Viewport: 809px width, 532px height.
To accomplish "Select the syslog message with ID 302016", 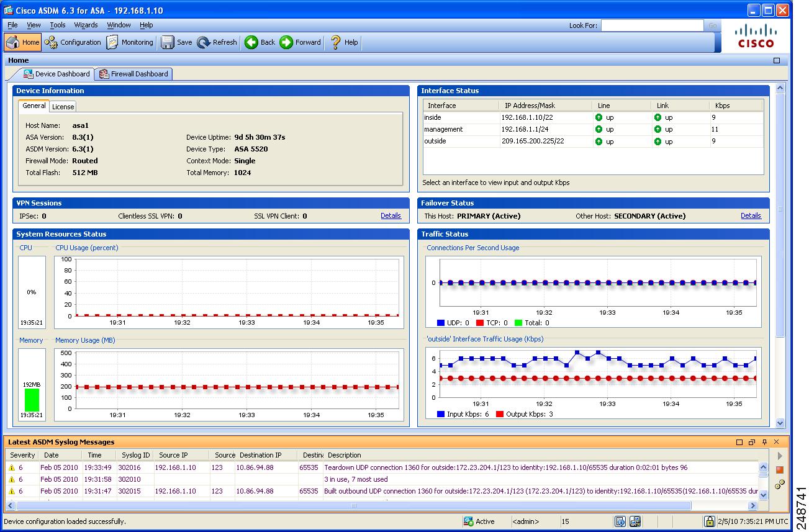I will [382, 467].
